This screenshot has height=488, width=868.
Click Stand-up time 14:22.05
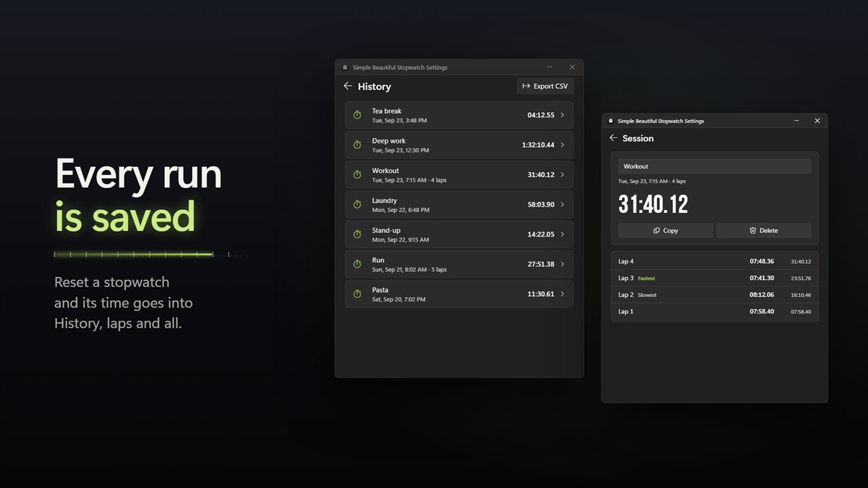point(541,235)
